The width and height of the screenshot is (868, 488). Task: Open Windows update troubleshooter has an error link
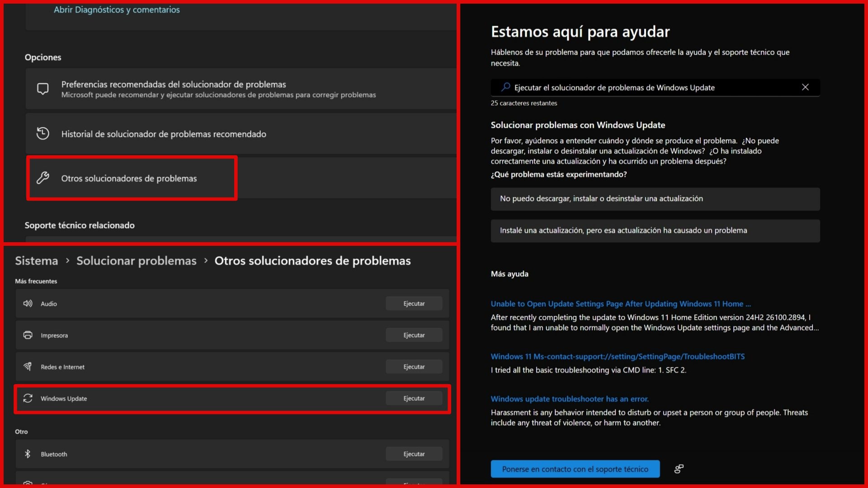pyautogui.click(x=569, y=399)
